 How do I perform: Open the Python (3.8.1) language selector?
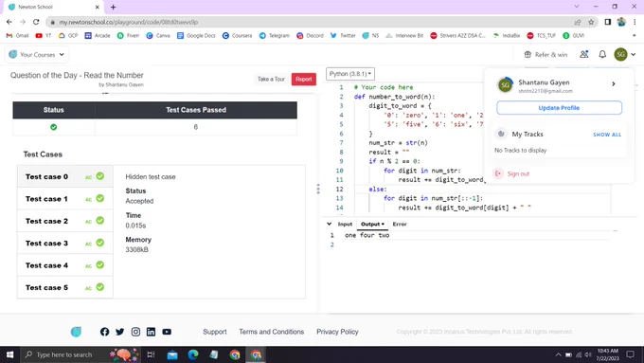click(350, 74)
